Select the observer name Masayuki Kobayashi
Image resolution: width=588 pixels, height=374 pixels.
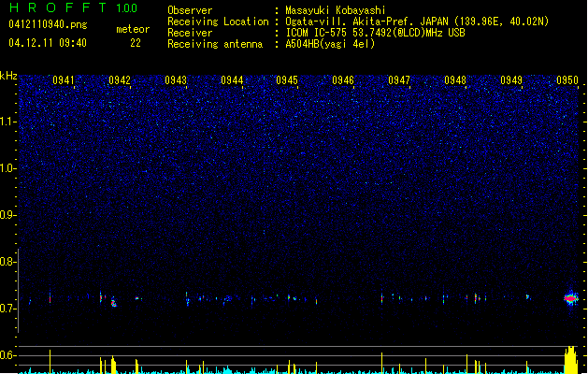[x=336, y=10]
